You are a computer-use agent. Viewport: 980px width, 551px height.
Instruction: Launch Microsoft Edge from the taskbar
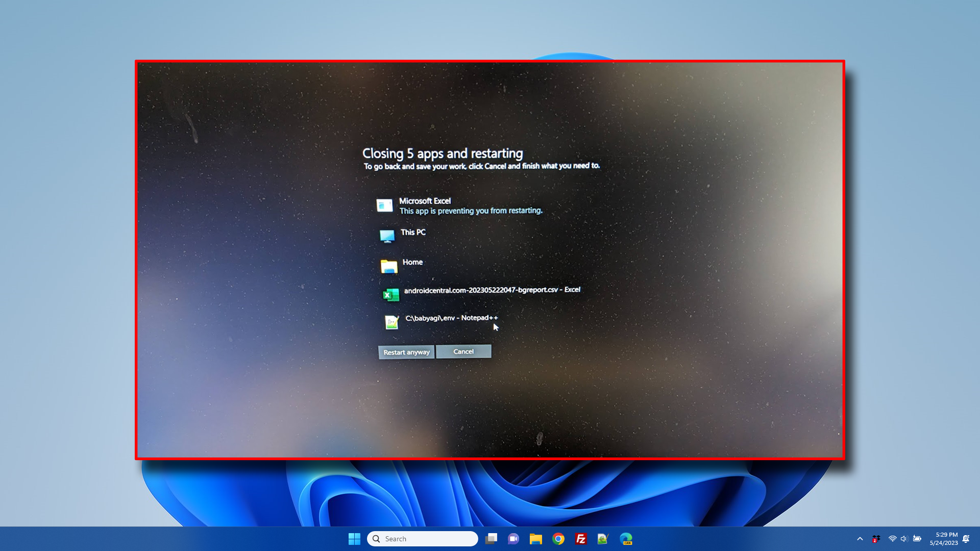click(626, 538)
